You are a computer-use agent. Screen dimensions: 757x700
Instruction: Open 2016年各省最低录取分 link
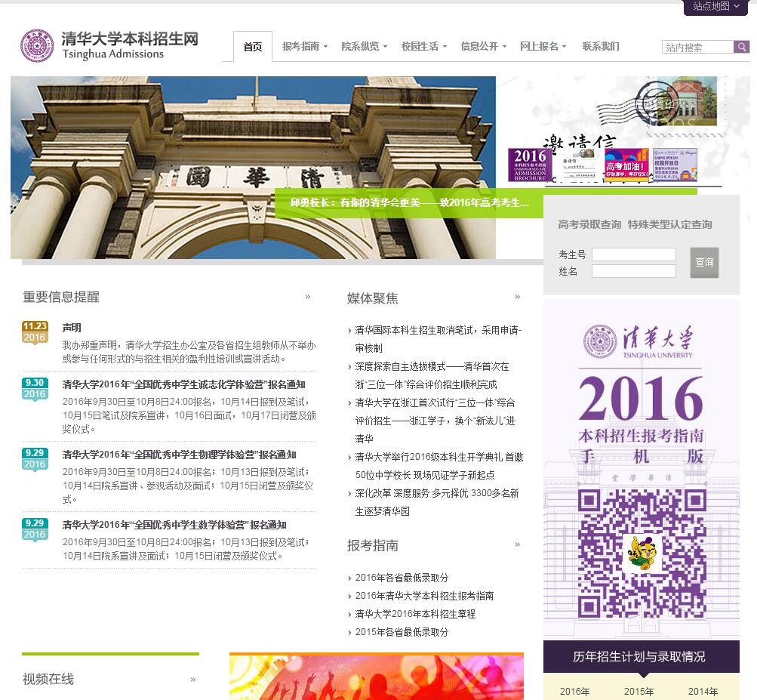[402, 578]
